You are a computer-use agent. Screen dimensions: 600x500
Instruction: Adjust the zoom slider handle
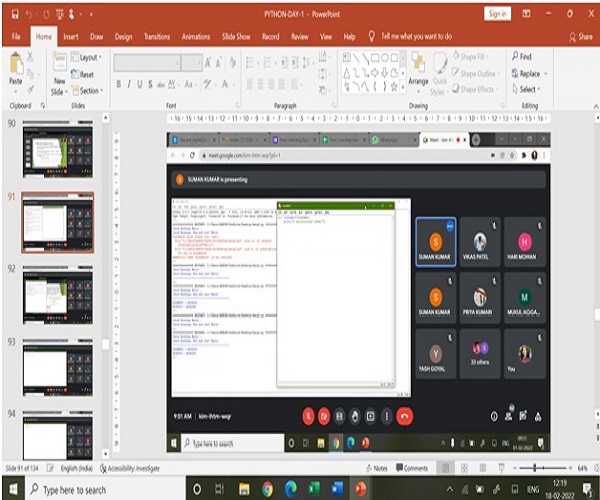click(535, 467)
